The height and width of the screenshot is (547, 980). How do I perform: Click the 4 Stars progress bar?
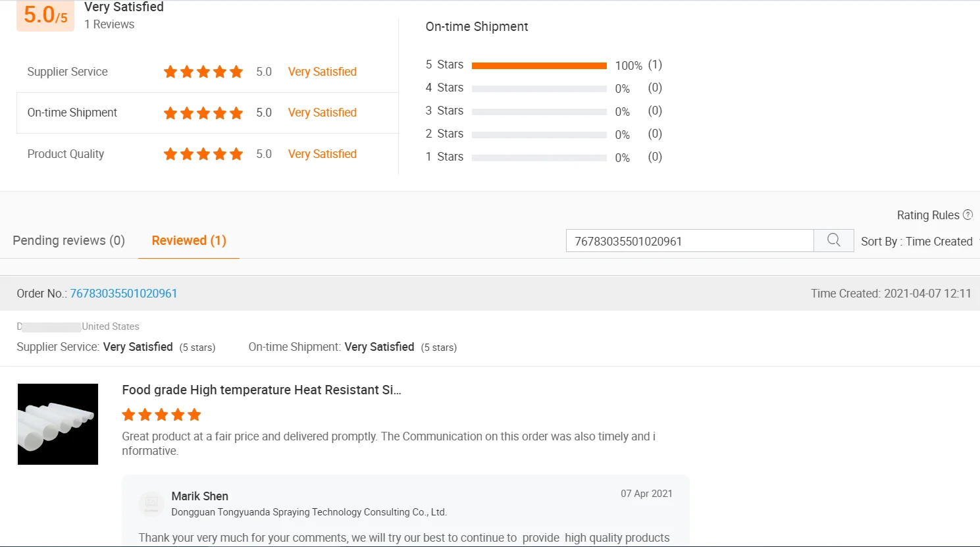click(x=539, y=88)
